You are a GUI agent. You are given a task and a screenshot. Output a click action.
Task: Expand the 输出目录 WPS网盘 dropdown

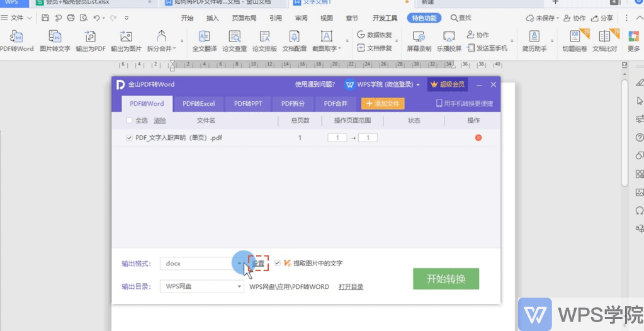coord(239,287)
